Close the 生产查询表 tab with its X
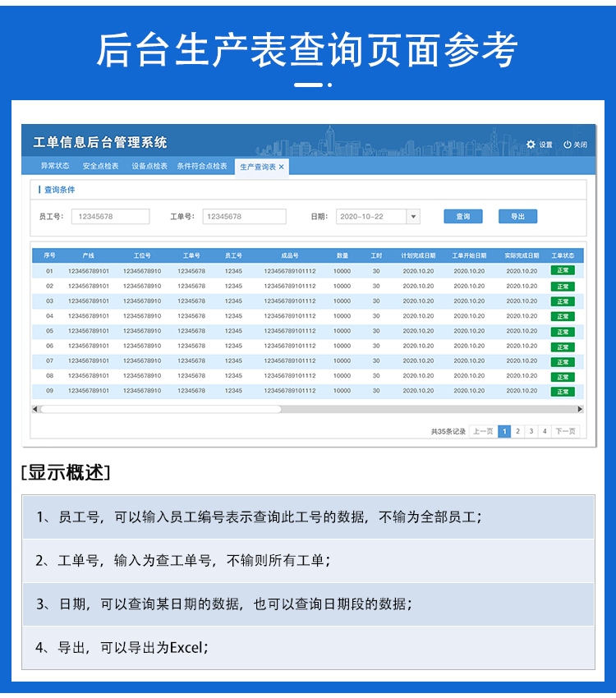The width and height of the screenshot is (616, 698). coord(282,167)
